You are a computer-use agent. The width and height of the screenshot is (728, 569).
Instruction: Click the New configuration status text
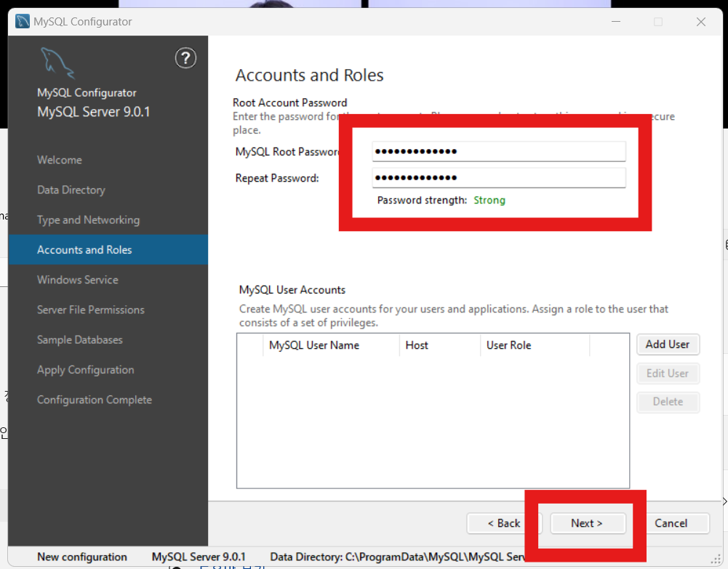[81, 557]
